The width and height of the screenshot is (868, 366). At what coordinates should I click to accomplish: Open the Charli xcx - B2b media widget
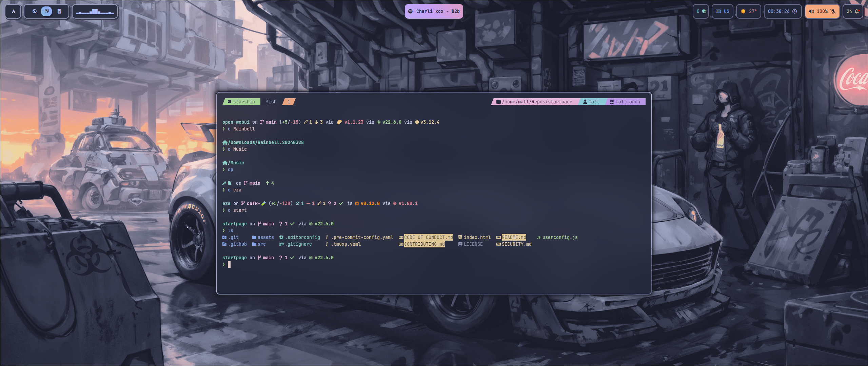tap(434, 11)
